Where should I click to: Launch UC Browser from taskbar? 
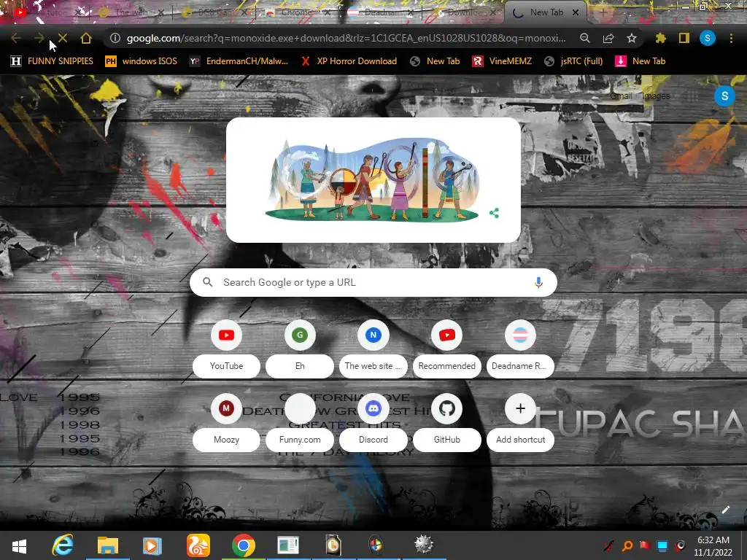tap(198, 545)
